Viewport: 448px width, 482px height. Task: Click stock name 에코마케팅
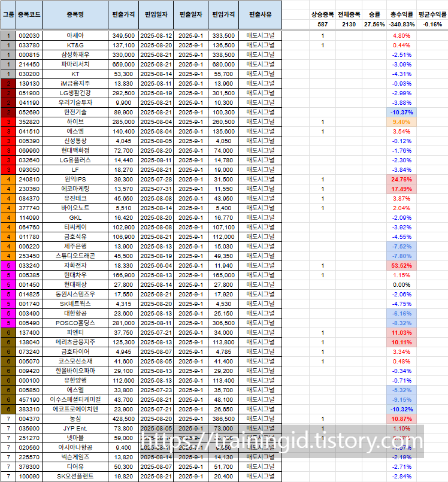click(75, 189)
